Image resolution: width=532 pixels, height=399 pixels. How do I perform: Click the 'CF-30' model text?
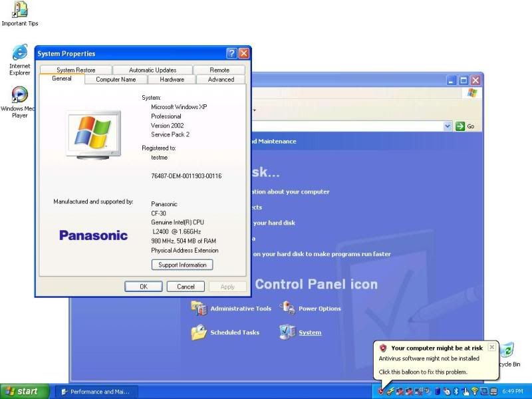pyautogui.click(x=158, y=213)
